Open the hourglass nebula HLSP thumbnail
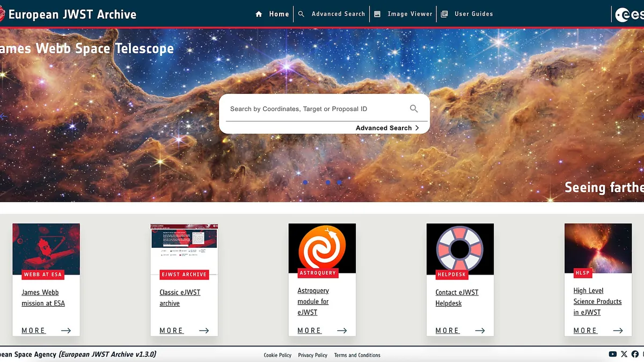The image size is (644, 362). tap(598, 249)
